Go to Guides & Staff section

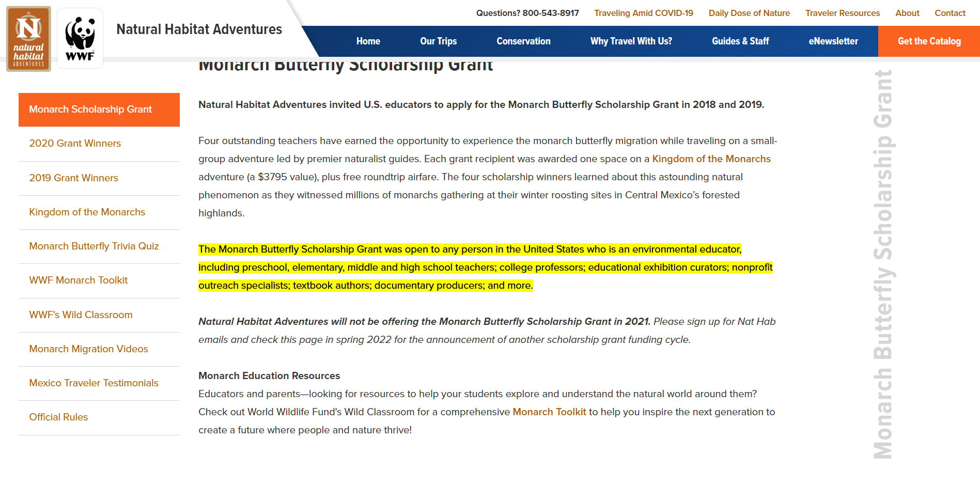(740, 41)
